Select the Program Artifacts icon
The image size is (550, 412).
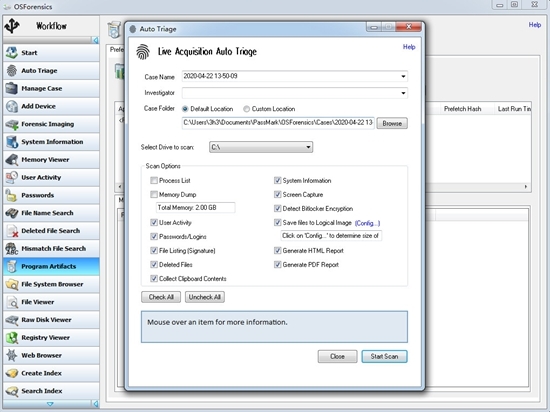coord(12,266)
